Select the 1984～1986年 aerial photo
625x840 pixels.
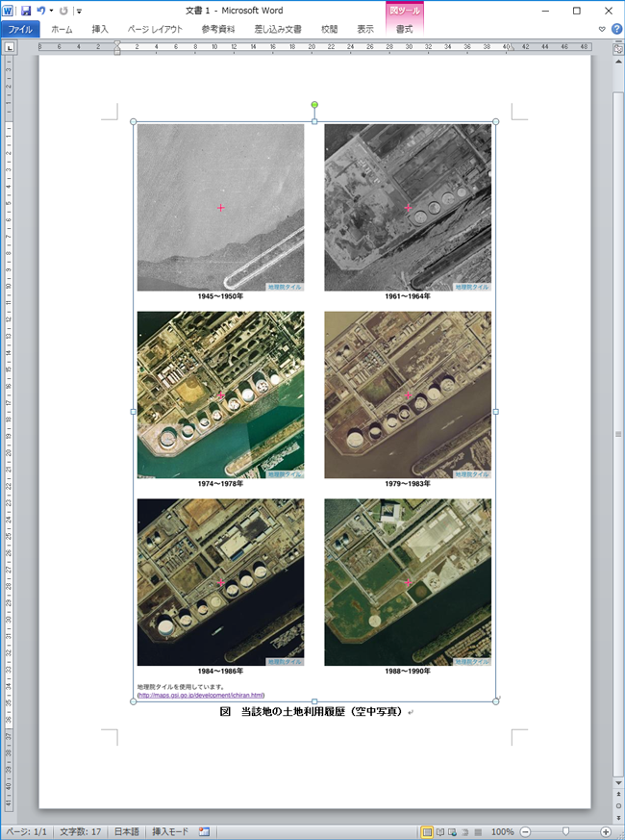[220, 582]
